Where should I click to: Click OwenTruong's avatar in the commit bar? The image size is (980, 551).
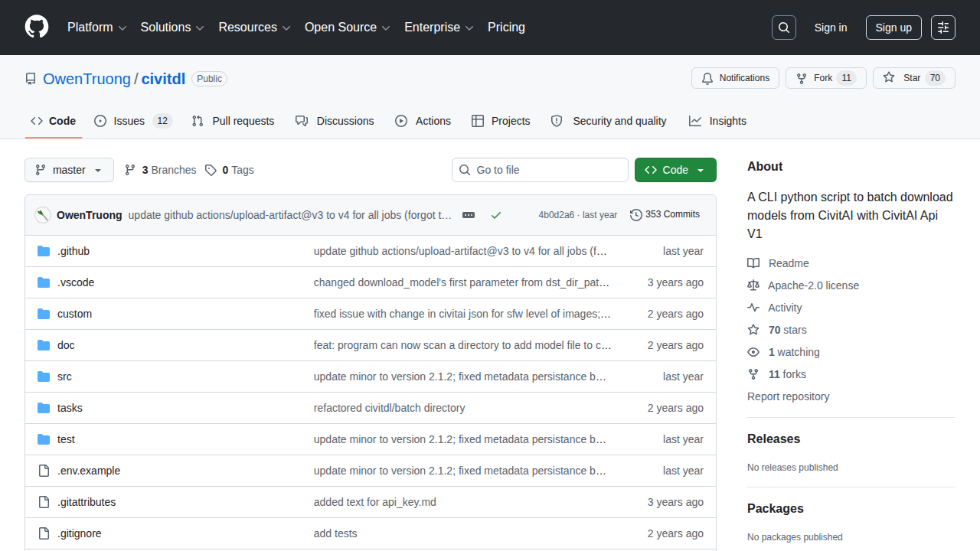(43, 215)
